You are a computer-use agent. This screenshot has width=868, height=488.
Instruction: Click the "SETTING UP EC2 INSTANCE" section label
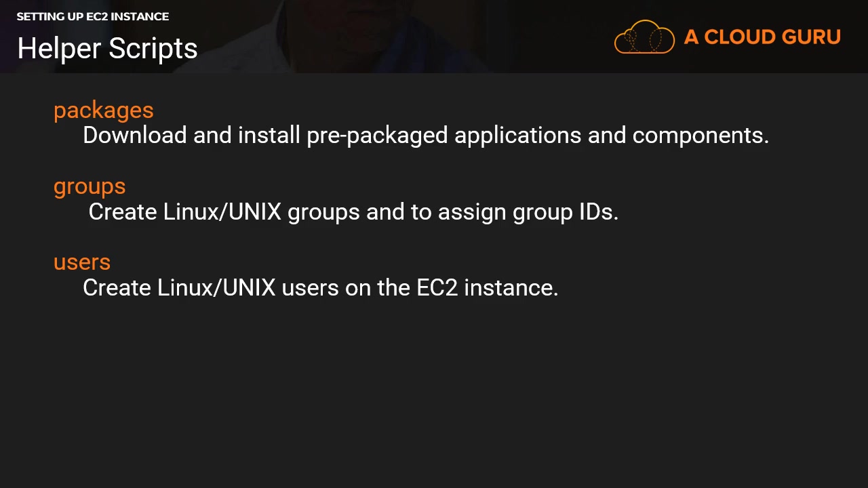[x=93, y=16]
